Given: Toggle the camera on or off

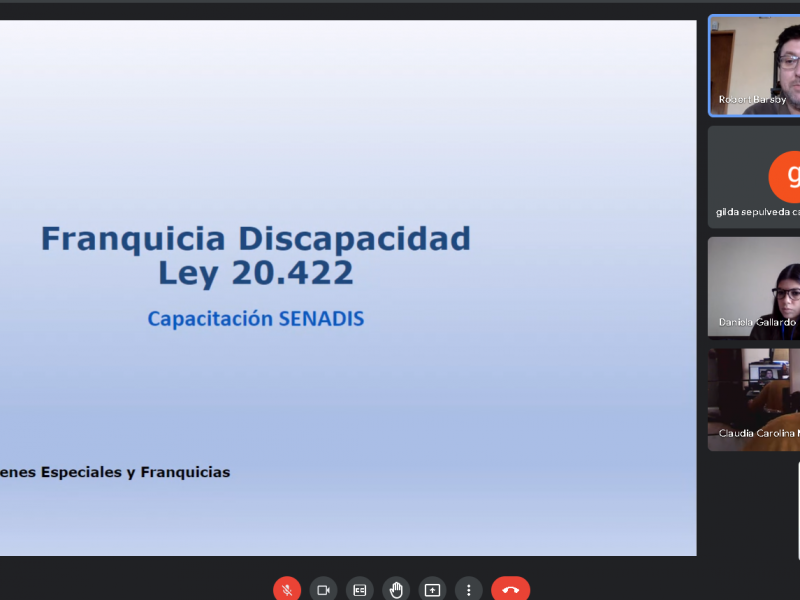Looking at the screenshot, I should point(323,590).
